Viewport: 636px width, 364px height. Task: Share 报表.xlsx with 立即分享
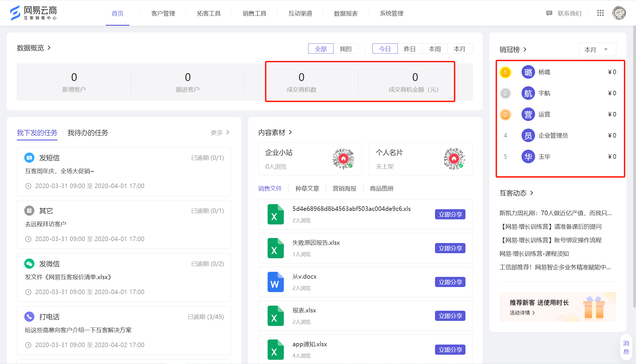[x=450, y=316]
